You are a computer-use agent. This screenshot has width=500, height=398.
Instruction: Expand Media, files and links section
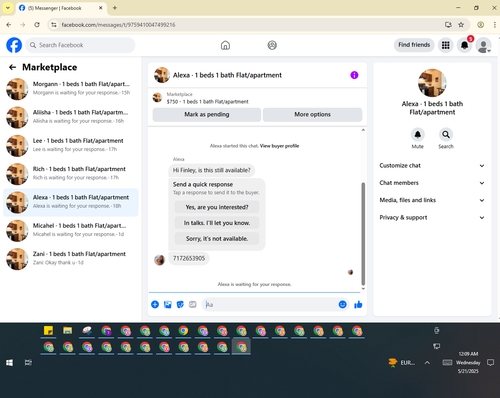click(432, 200)
